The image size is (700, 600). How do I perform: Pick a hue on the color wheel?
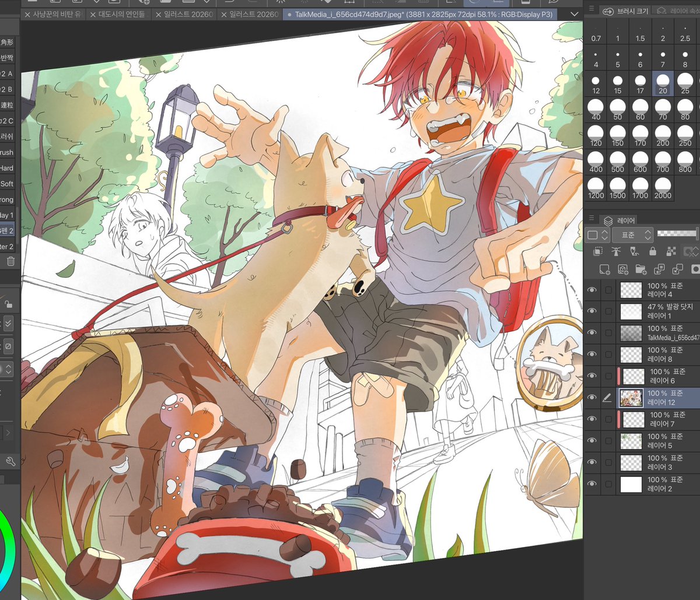pos(9,551)
